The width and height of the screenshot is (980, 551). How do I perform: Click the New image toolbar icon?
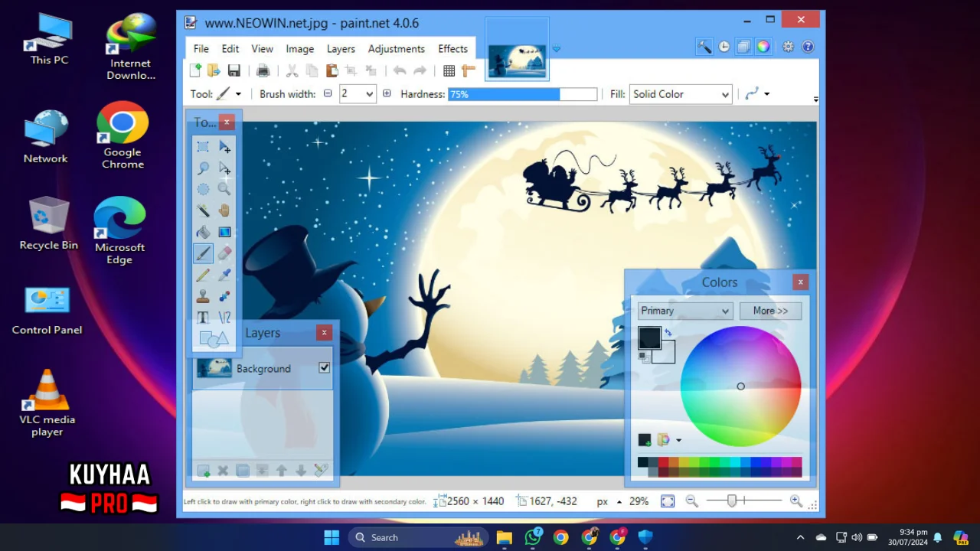coord(195,70)
